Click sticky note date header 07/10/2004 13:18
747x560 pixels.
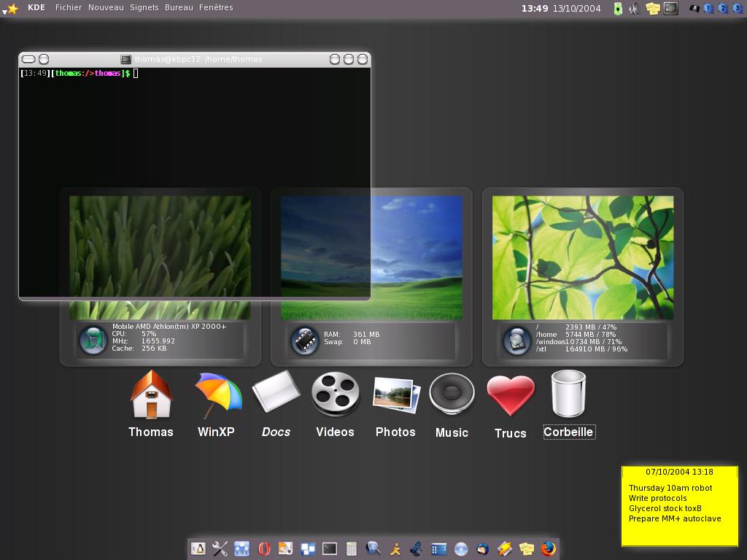[x=679, y=472]
